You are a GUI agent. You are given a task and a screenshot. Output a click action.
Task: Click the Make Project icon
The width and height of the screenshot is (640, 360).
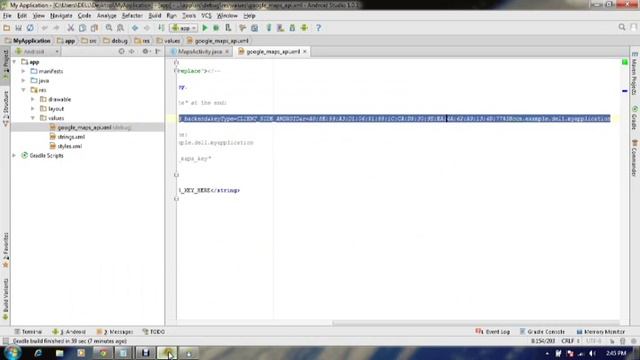[x=161, y=28]
